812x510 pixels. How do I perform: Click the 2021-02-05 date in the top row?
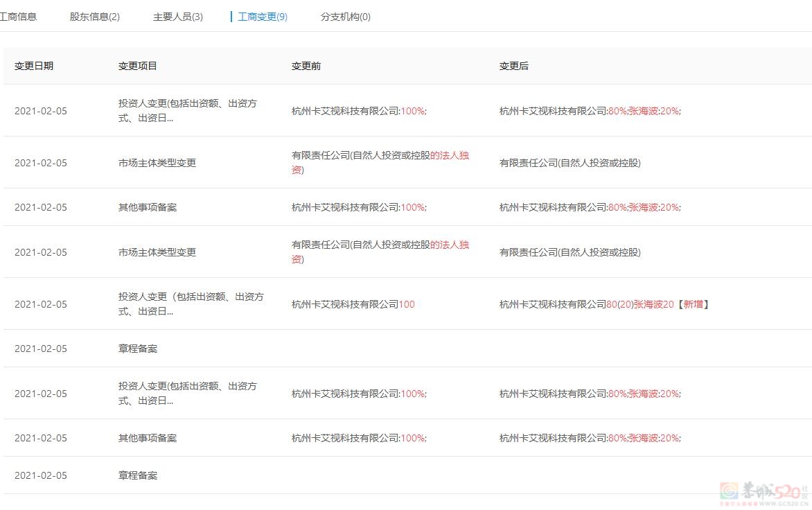[x=41, y=111]
